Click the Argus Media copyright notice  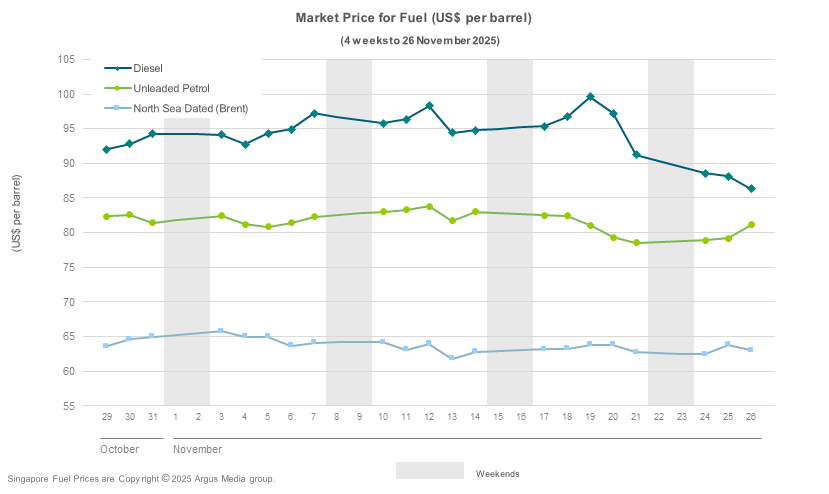coord(140,479)
